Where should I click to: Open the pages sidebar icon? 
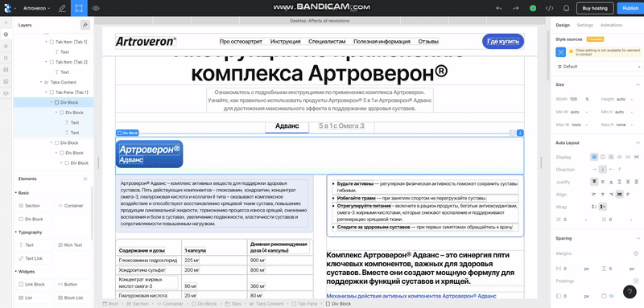click(6, 58)
